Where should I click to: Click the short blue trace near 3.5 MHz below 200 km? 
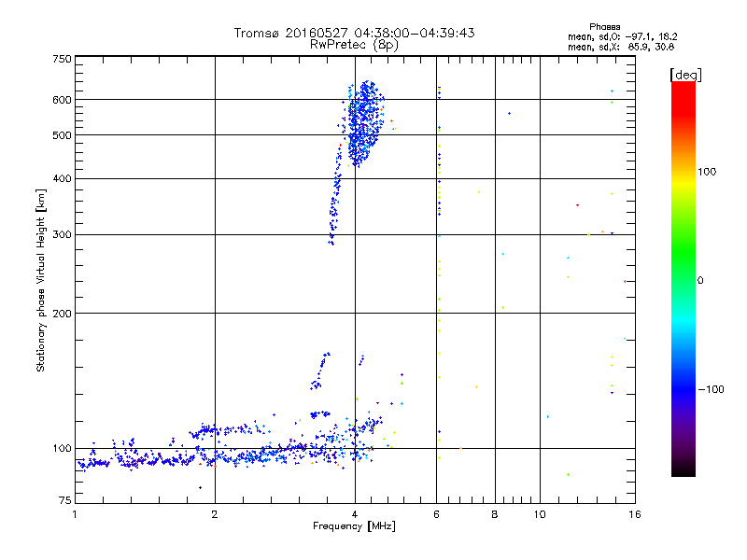[319, 371]
